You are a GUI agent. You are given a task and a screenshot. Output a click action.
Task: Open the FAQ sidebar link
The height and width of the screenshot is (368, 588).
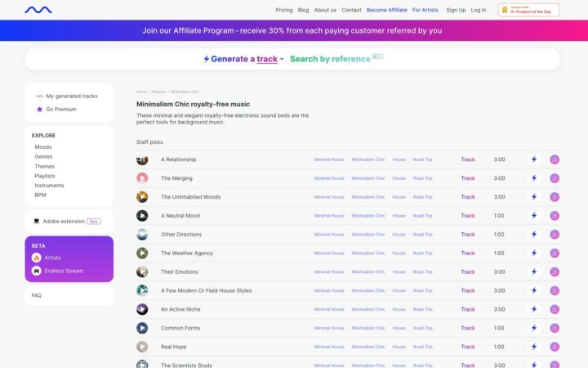point(37,295)
